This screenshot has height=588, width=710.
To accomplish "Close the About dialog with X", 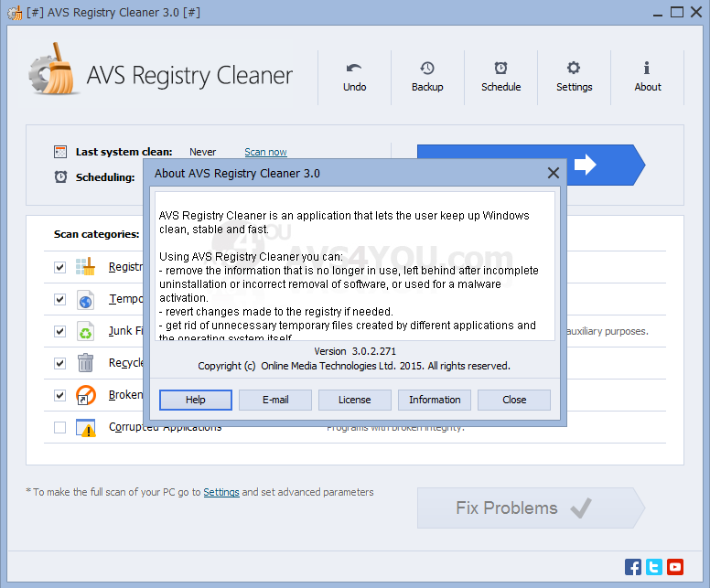I will [x=553, y=173].
